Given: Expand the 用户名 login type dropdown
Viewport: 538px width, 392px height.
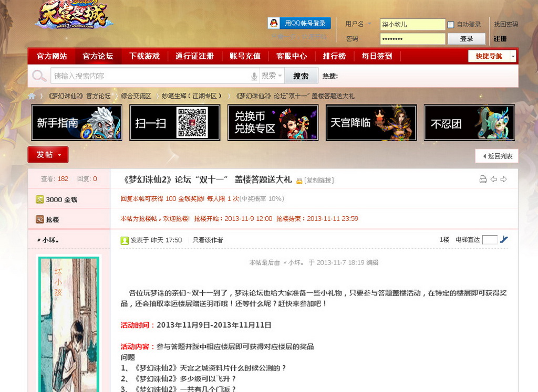Looking at the screenshot, I should pyautogui.click(x=369, y=24).
